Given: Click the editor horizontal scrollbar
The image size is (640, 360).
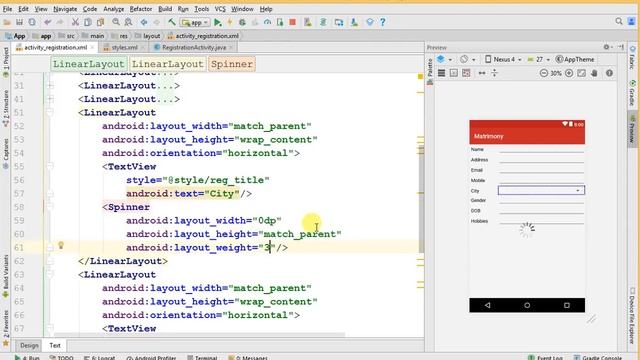Looking at the screenshot, I should point(199,335).
